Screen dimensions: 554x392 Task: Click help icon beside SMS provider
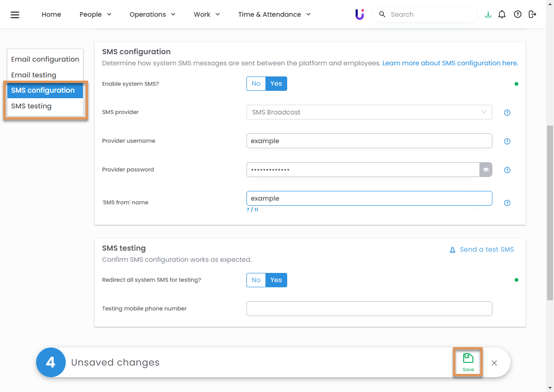tap(507, 113)
